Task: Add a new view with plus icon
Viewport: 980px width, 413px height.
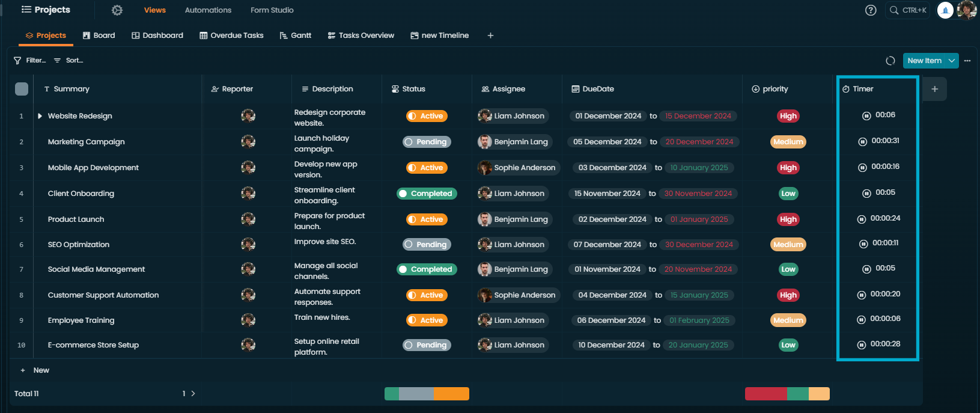Action: (490, 35)
